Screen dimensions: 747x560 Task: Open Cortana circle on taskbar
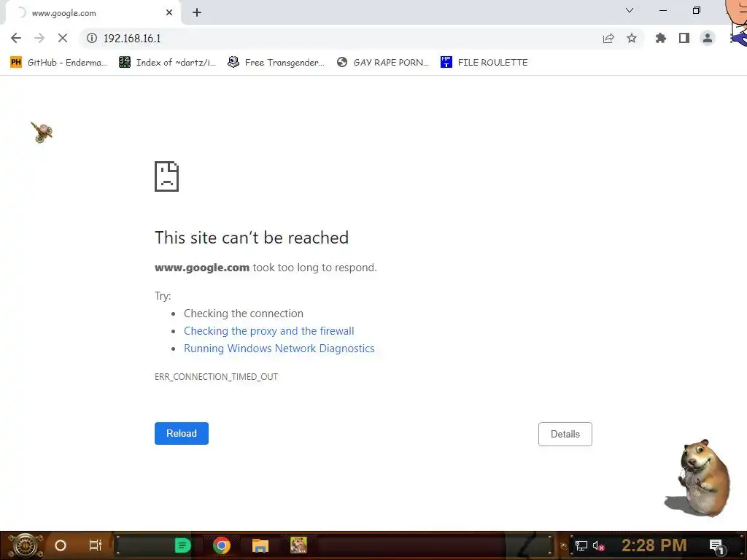[x=61, y=545]
